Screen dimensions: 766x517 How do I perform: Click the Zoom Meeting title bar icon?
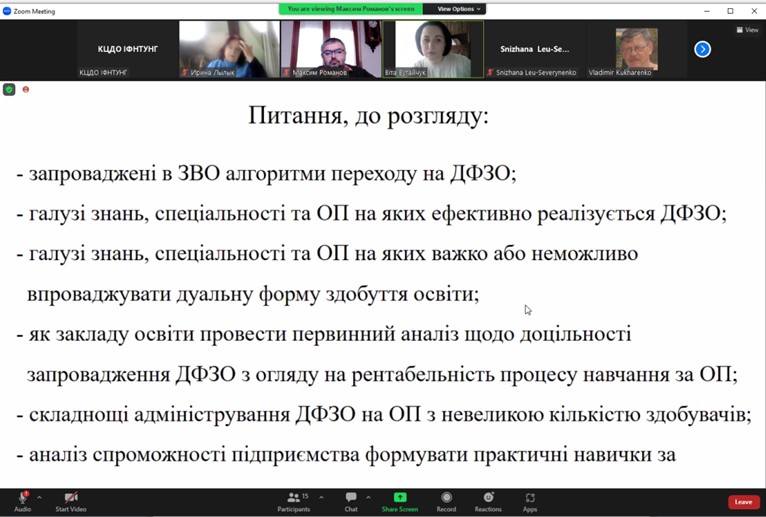coord(7,11)
